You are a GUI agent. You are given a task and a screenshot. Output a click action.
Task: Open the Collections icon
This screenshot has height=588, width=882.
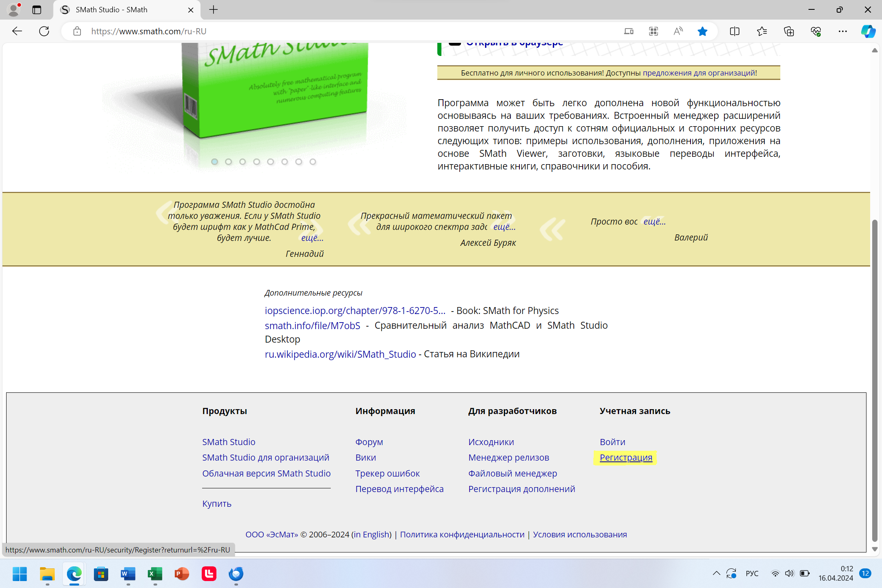pyautogui.click(x=789, y=31)
